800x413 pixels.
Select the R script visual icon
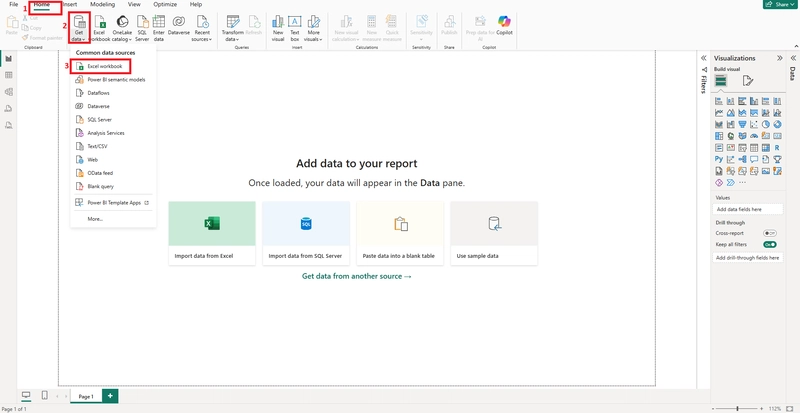pyautogui.click(x=777, y=147)
